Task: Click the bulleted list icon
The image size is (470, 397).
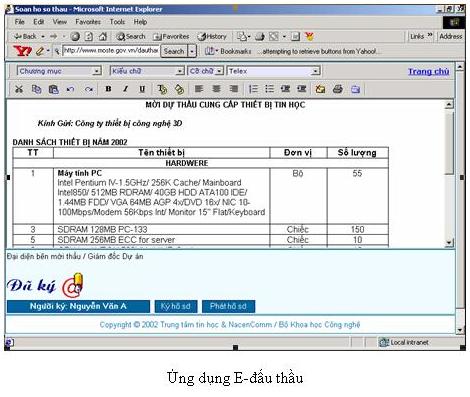Action: click(x=269, y=89)
